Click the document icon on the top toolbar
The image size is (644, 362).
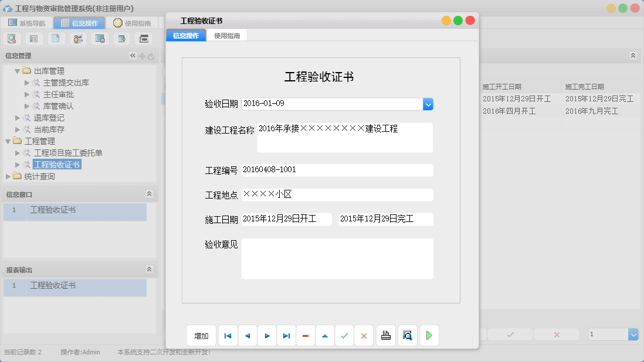tap(56, 38)
